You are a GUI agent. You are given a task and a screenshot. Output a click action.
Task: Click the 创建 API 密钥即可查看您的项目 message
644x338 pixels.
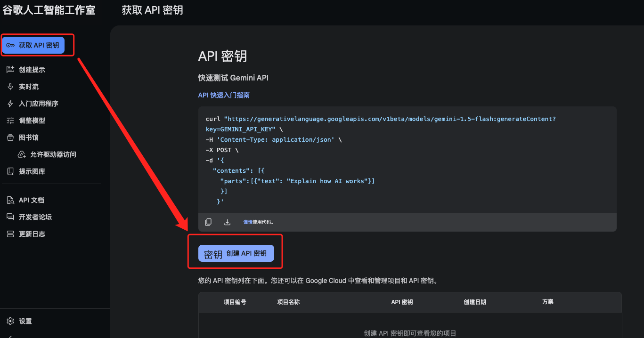click(410, 333)
